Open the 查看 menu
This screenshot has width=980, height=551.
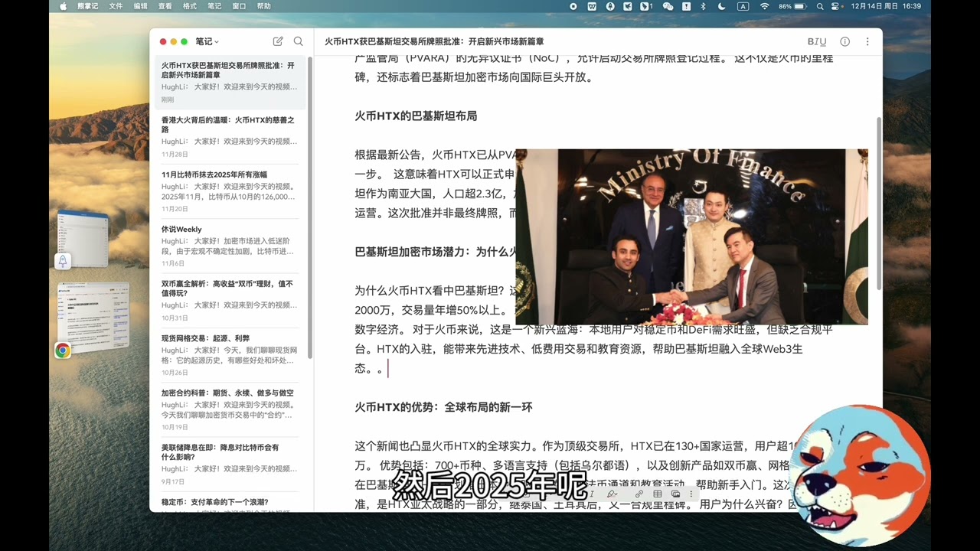click(x=165, y=6)
